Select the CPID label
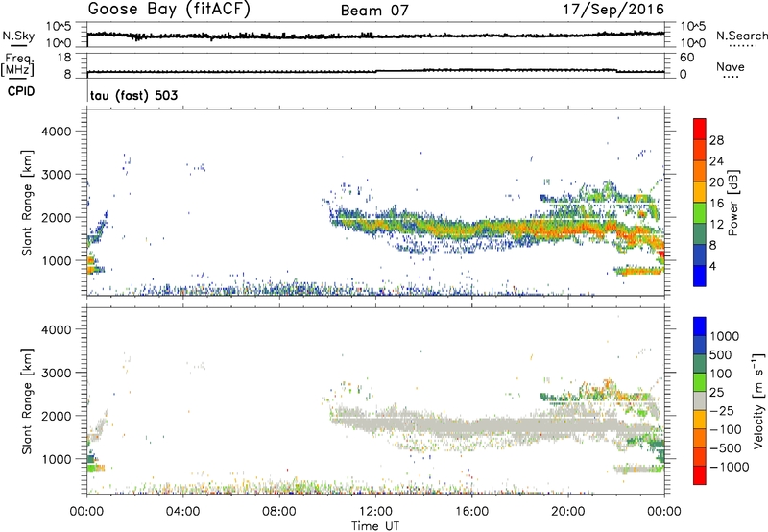 (x=21, y=91)
